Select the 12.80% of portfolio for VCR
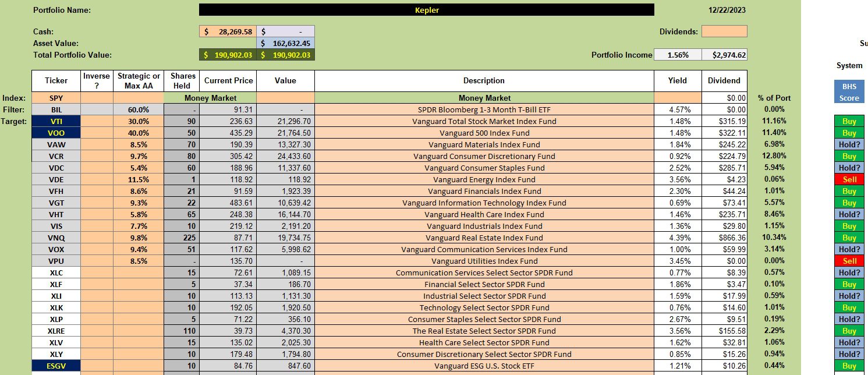The width and height of the screenshot is (868, 375). pos(774,156)
